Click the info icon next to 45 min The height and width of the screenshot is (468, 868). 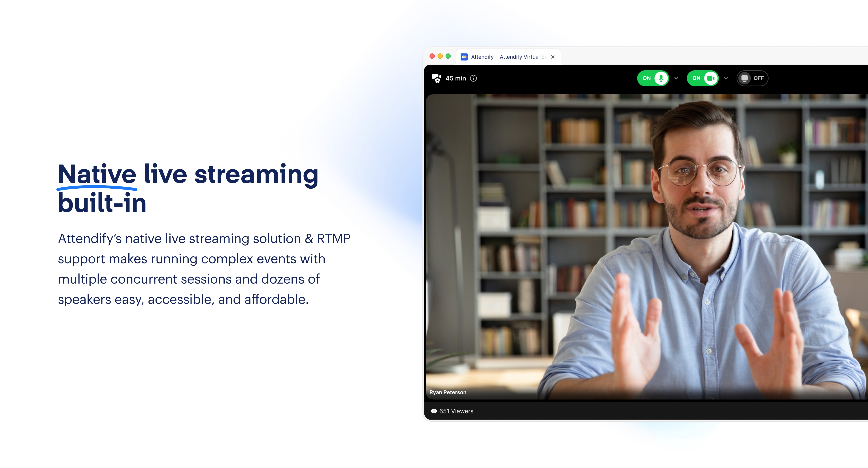click(473, 78)
